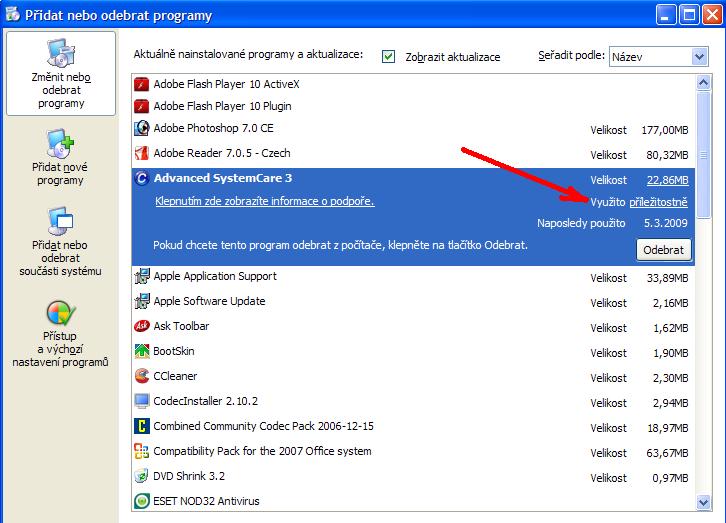Maximize the Přidat nebo odebrat programy window
This screenshot has width=726, height=523.
689,15
